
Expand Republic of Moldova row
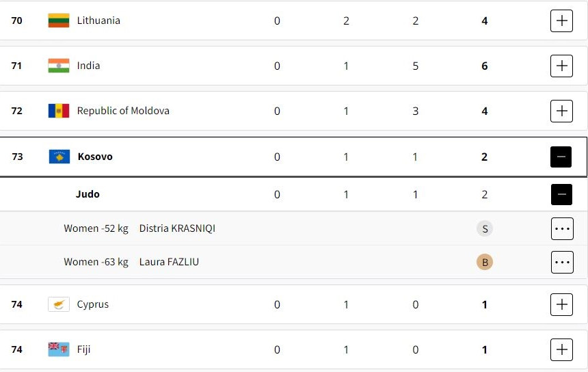[561, 111]
